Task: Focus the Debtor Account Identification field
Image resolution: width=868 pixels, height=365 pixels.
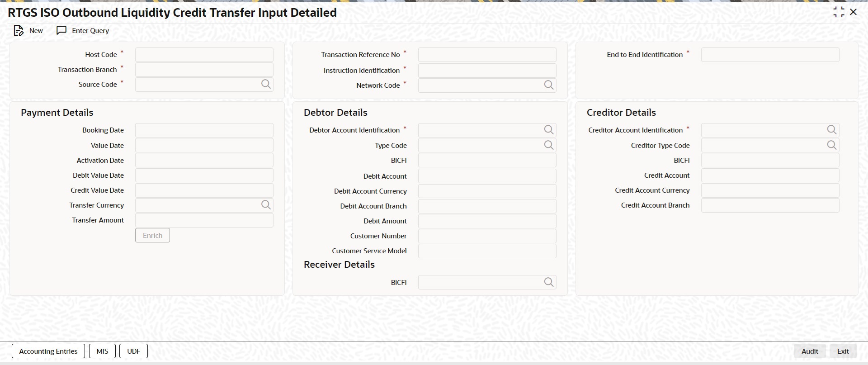Action: point(487,130)
